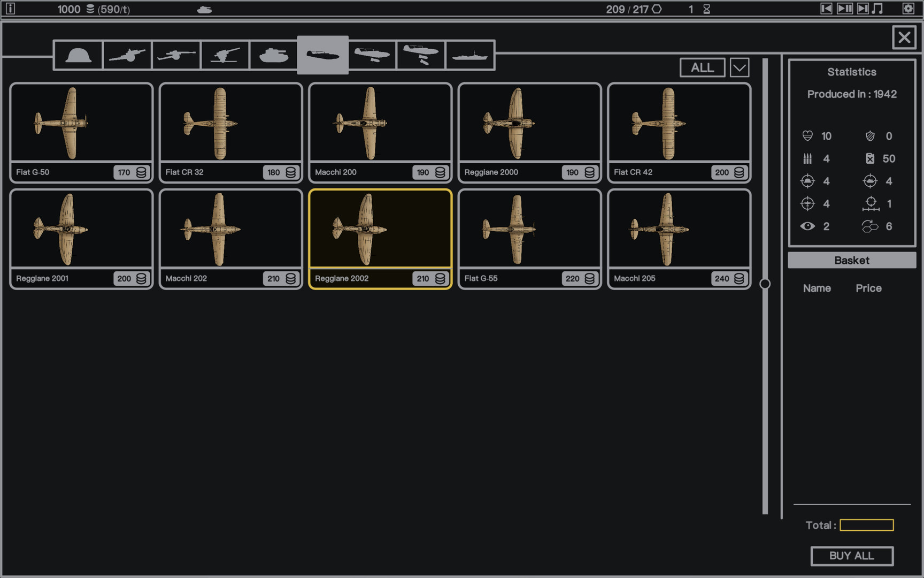Select the field artillery category icon
924x578 pixels.
127,55
